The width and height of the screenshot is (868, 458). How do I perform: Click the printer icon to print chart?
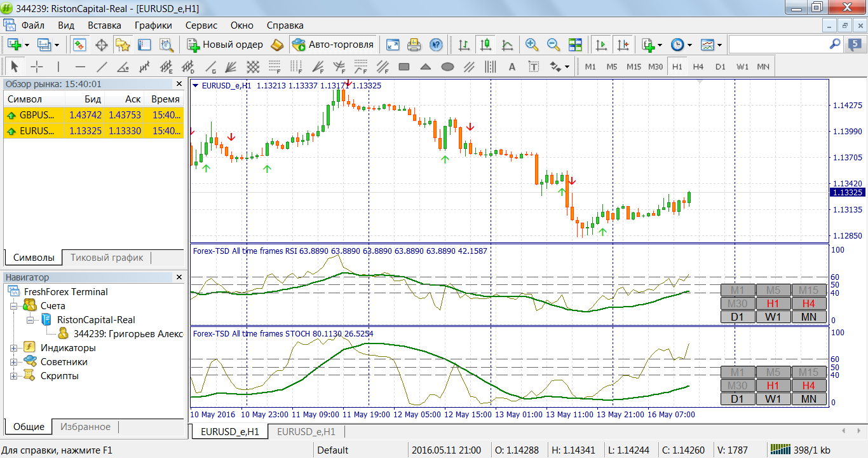414,45
